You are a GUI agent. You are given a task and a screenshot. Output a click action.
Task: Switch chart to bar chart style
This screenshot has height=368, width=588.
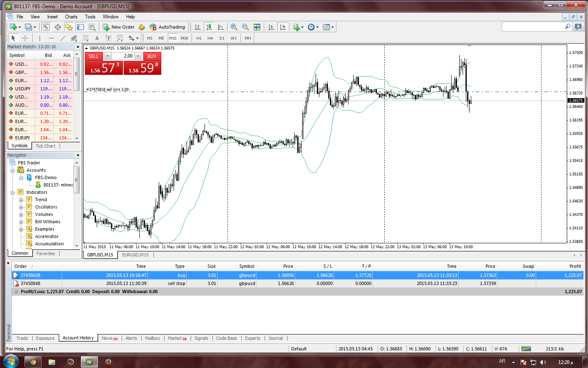pos(198,27)
